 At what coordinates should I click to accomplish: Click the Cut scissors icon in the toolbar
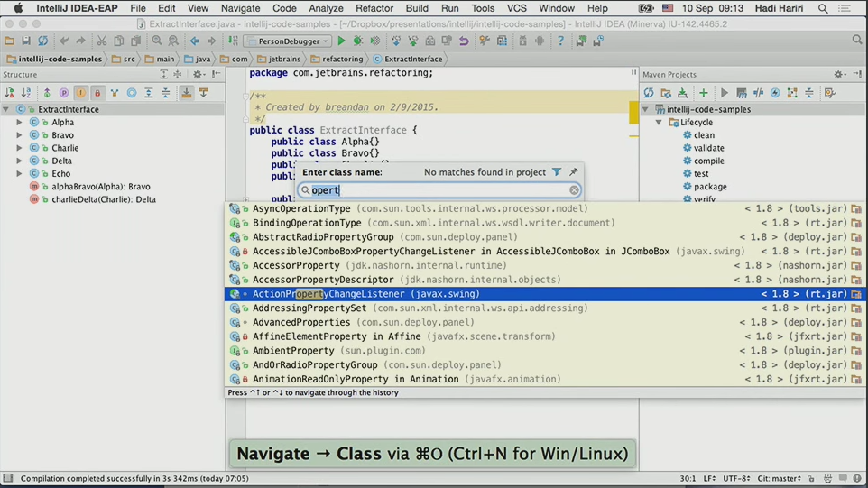101,41
